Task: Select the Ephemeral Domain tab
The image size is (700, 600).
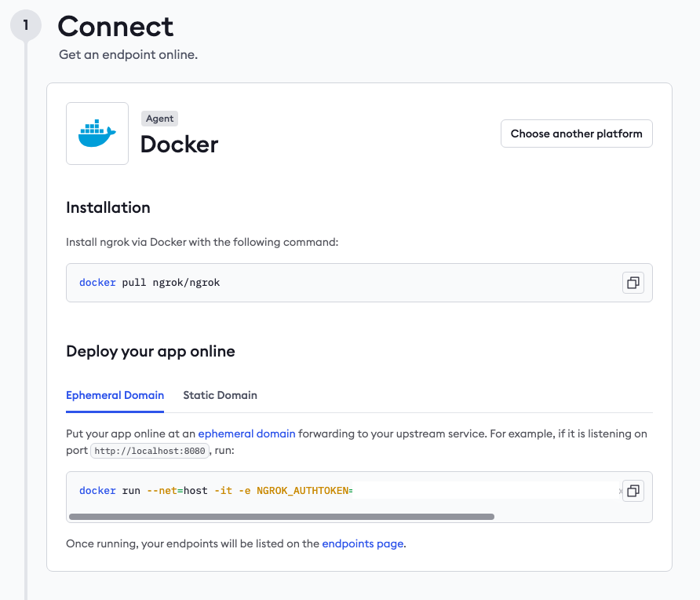Action: coord(115,395)
